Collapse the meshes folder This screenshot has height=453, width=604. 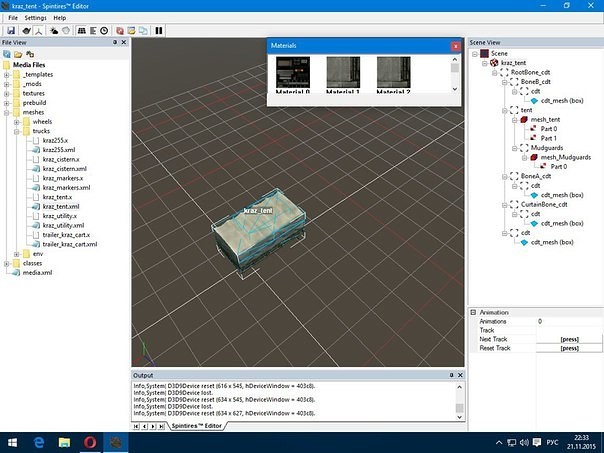7,112
